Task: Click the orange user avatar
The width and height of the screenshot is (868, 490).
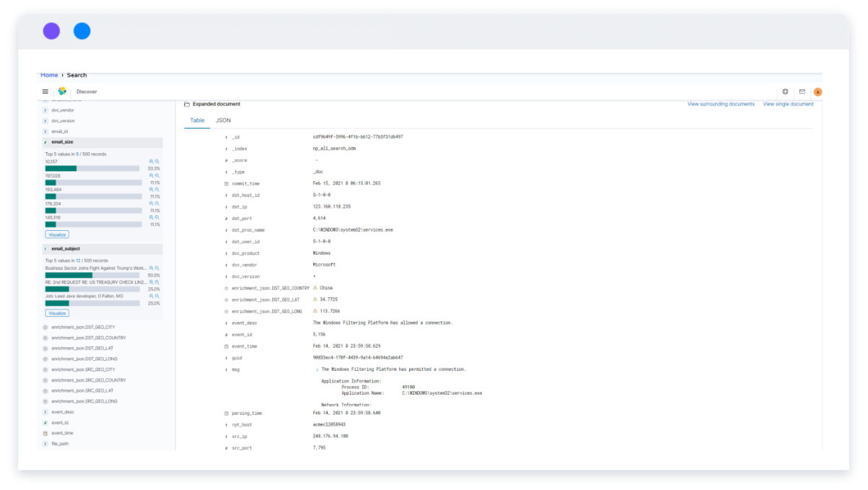Action: [817, 92]
